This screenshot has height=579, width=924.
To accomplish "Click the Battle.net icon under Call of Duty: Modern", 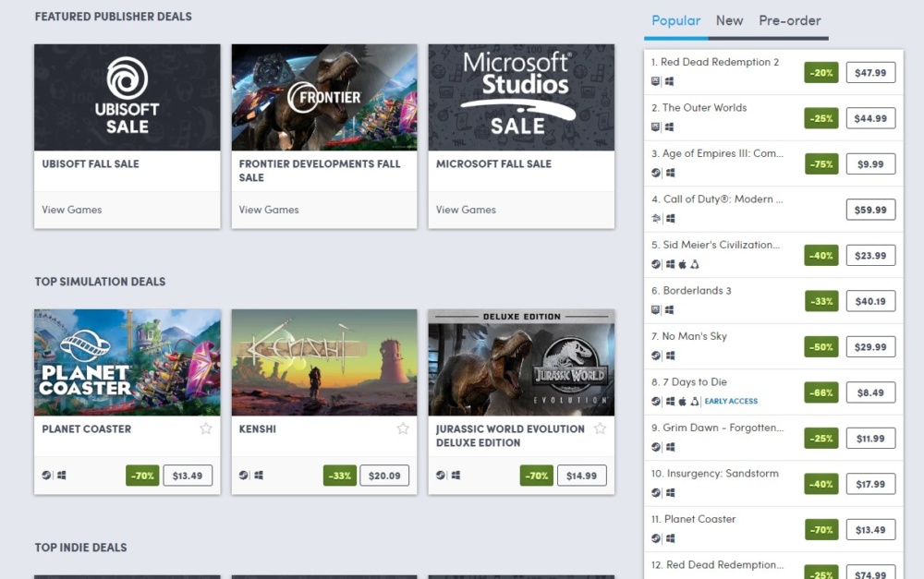I will pyautogui.click(x=656, y=219).
